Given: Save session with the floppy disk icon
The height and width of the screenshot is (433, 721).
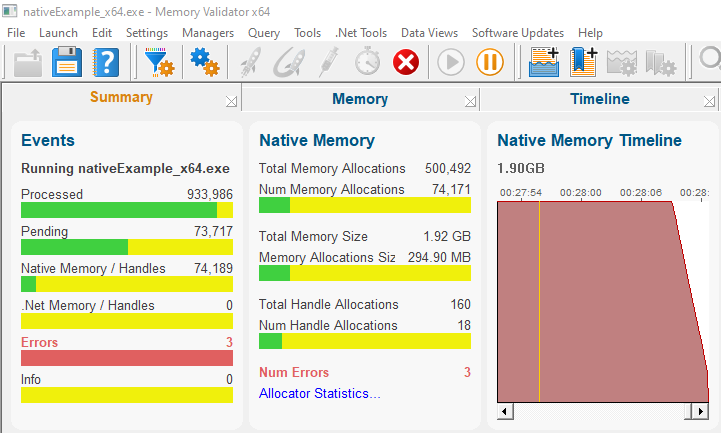Looking at the screenshot, I should coord(67,62).
